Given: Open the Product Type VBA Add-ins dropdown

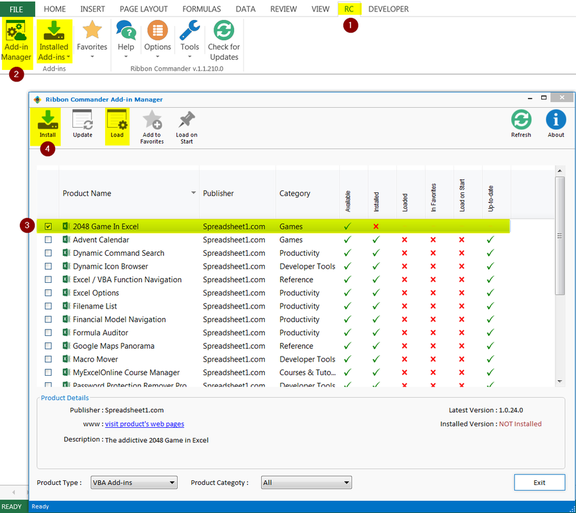Looking at the screenshot, I should (134, 482).
